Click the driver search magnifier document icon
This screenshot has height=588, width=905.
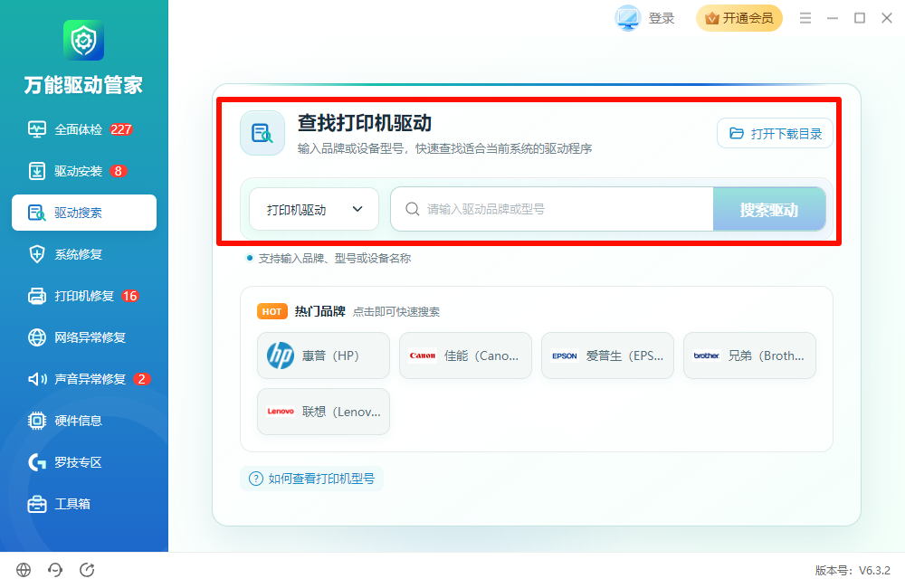click(x=262, y=133)
